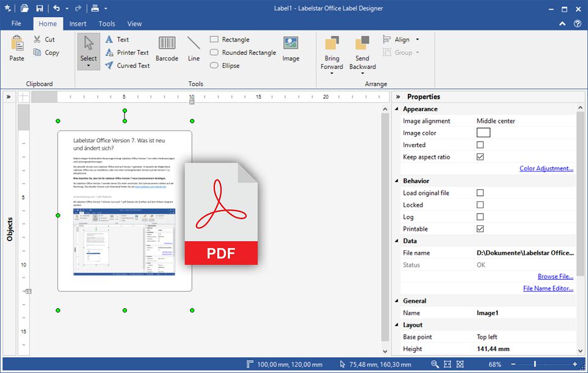Undo the last action
Viewport: 588px width, 373px height.
(x=56, y=9)
